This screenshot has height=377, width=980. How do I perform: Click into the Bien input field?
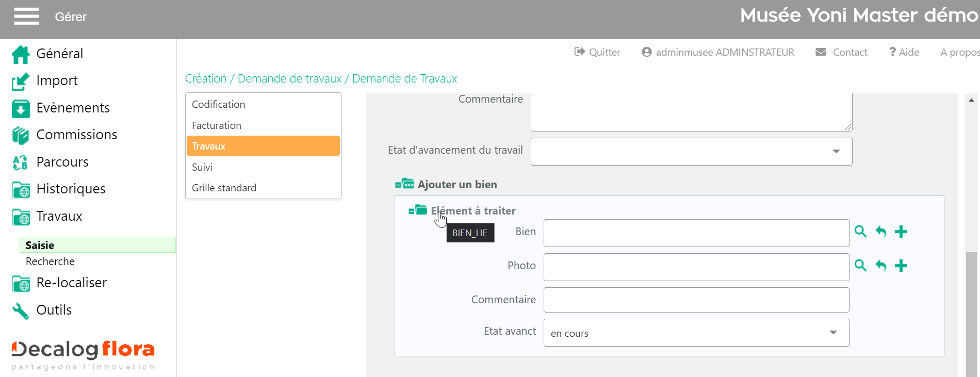click(x=696, y=233)
